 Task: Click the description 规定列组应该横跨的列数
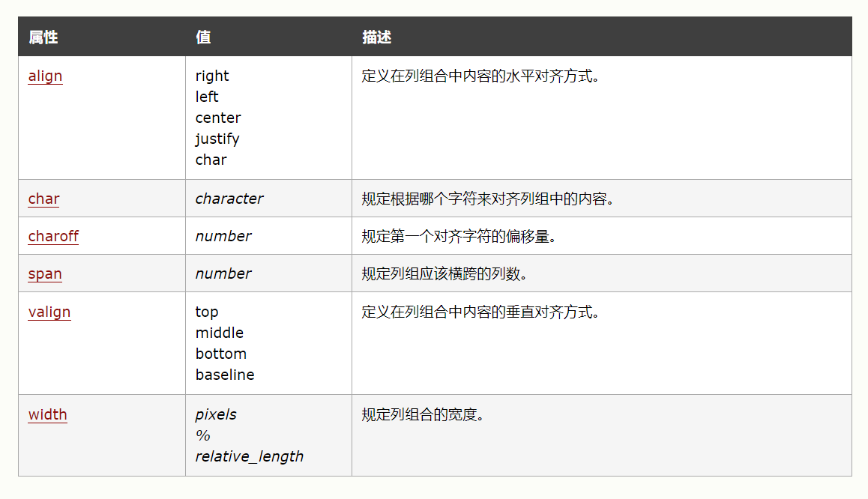(444, 273)
